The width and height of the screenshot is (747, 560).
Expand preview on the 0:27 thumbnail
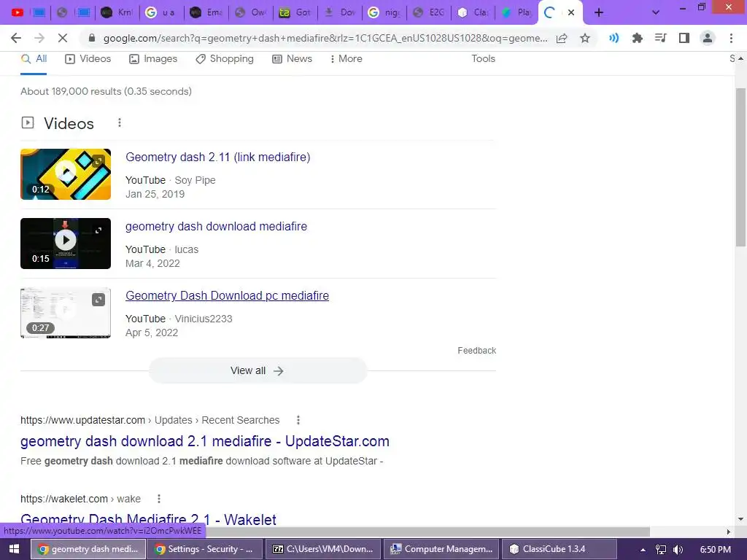(98, 300)
